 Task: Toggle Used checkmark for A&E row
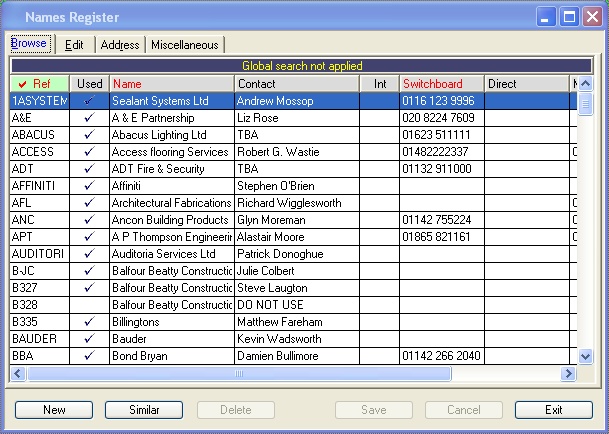(x=90, y=118)
